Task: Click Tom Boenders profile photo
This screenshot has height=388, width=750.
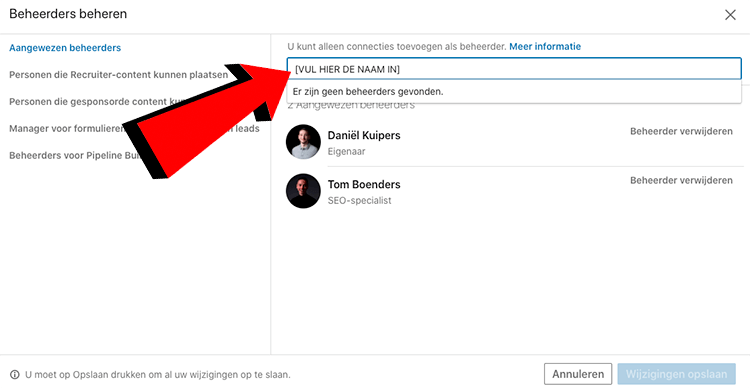Action: pos(303,191)
